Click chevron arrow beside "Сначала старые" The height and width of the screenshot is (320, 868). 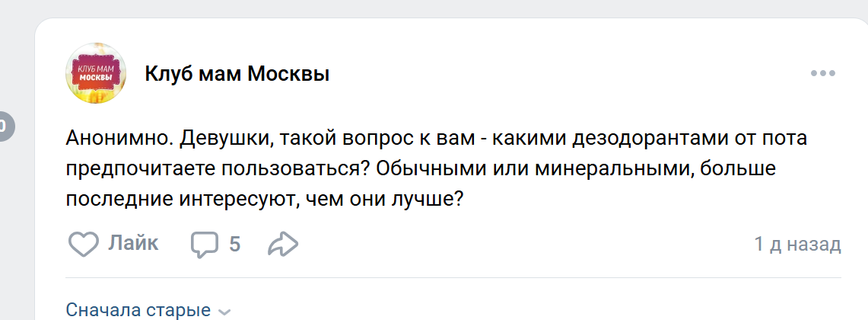[224, 312]
